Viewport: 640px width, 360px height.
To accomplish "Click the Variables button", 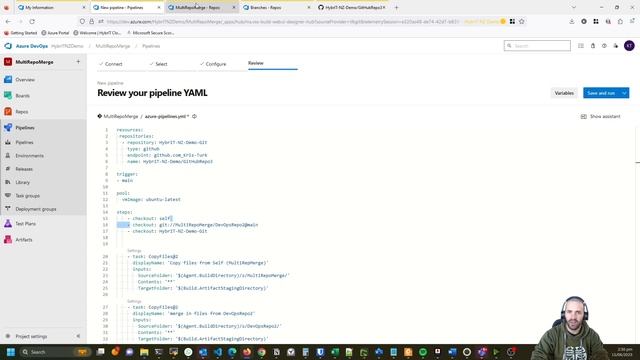I will [x=564, y=93].
